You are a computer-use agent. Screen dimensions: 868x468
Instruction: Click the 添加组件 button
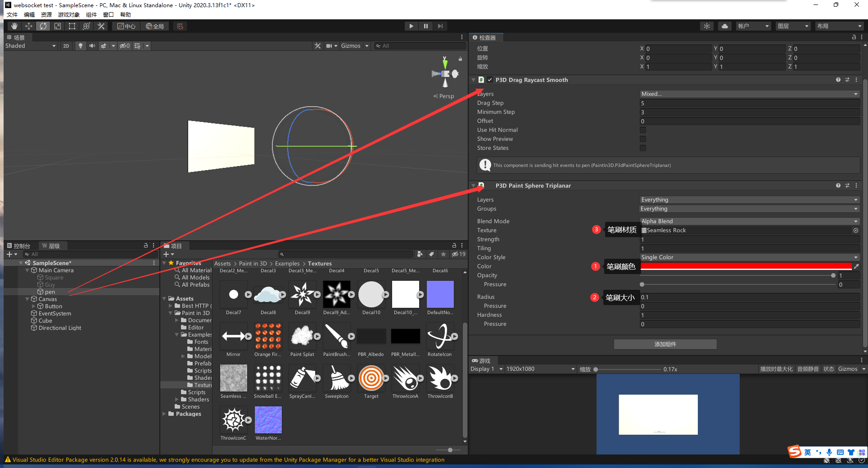click(665, 344)
